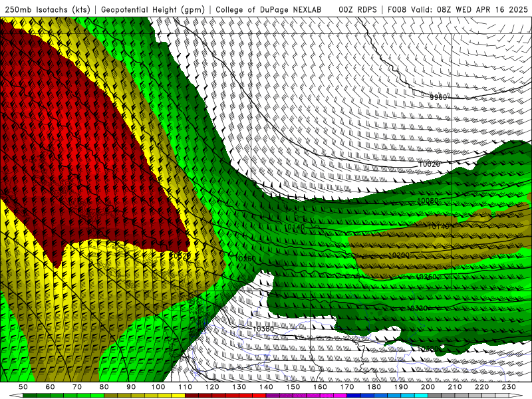Image resolution: width=532 pixels, height=399 pixels.
Task: Click the 180 value on the color scale
Action: pos(374,387)
